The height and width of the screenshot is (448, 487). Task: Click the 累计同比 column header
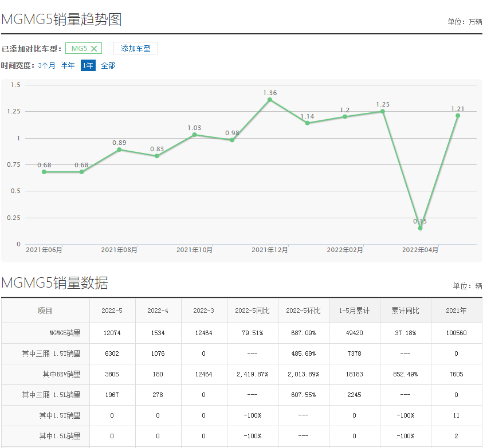coord(405,311)
